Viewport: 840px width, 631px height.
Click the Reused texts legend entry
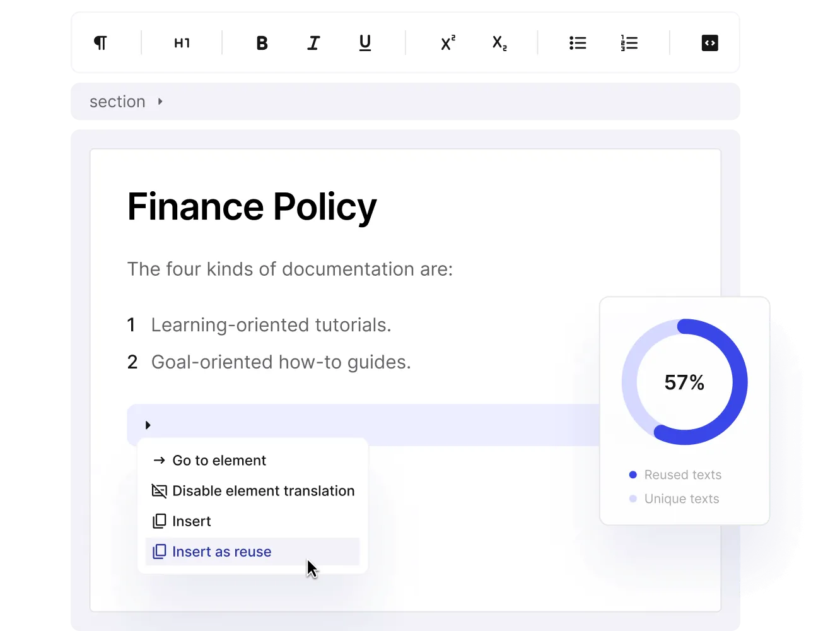[x=675, y=475]
